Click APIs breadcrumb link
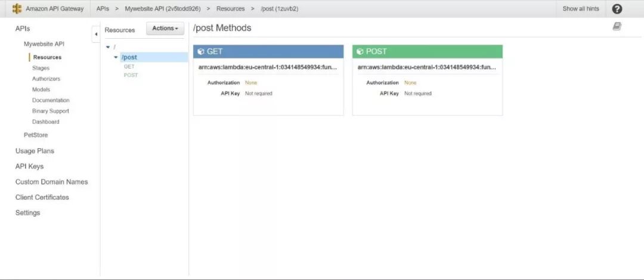 pos(103,8)
